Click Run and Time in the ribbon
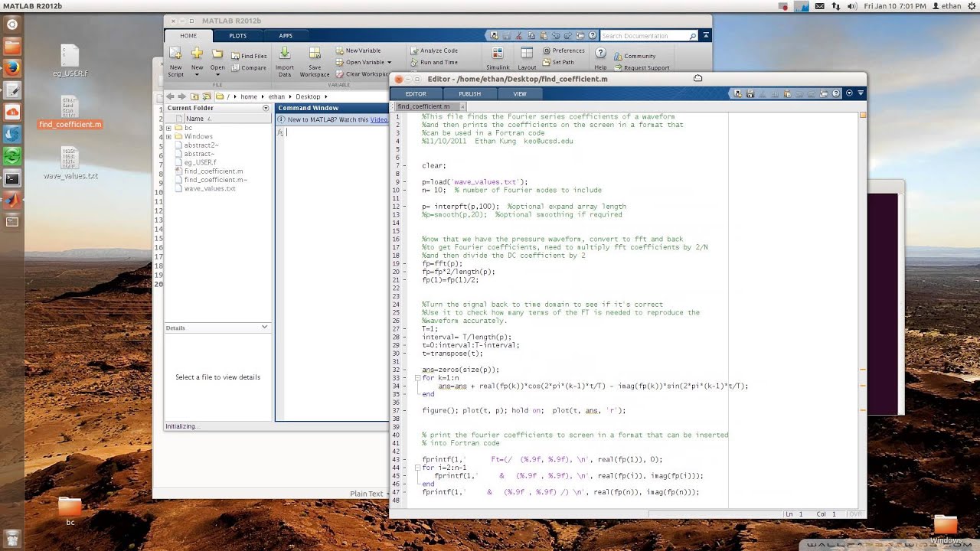 coord(433,62)
